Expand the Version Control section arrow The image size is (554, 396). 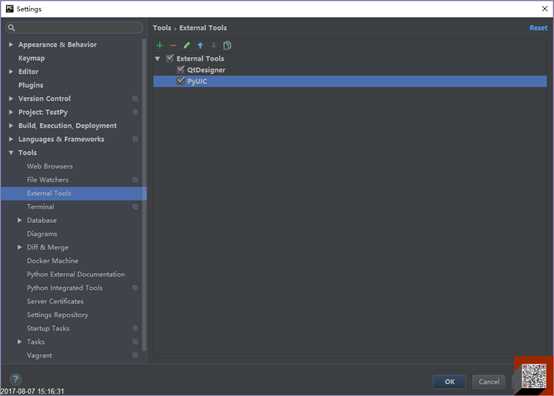click(x=11, y=99)
